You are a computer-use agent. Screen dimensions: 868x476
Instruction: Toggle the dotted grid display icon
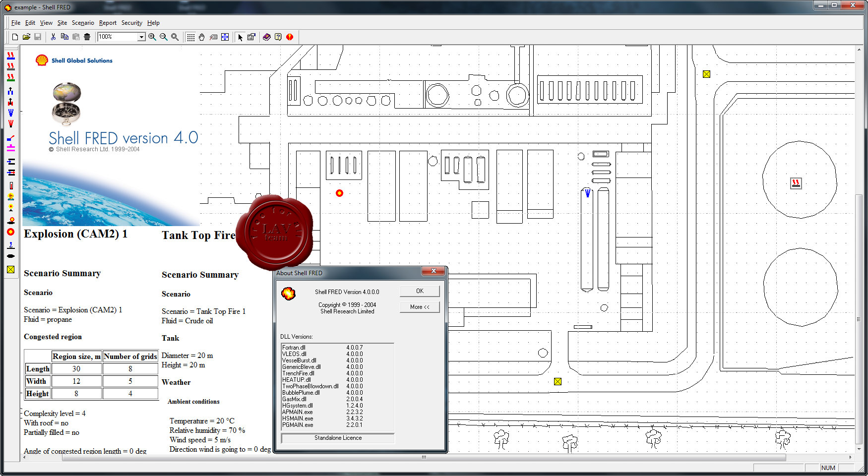[190, 37]
